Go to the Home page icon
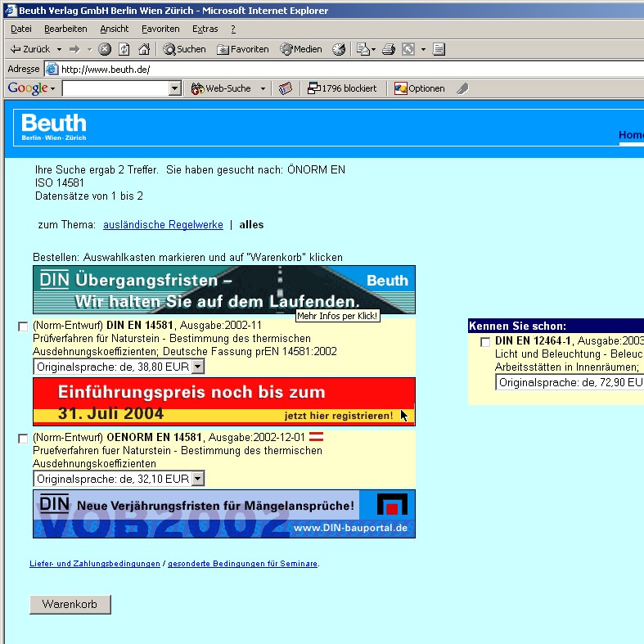The height and width of the screenshot is (644, 644). click(x=144, y=49)
